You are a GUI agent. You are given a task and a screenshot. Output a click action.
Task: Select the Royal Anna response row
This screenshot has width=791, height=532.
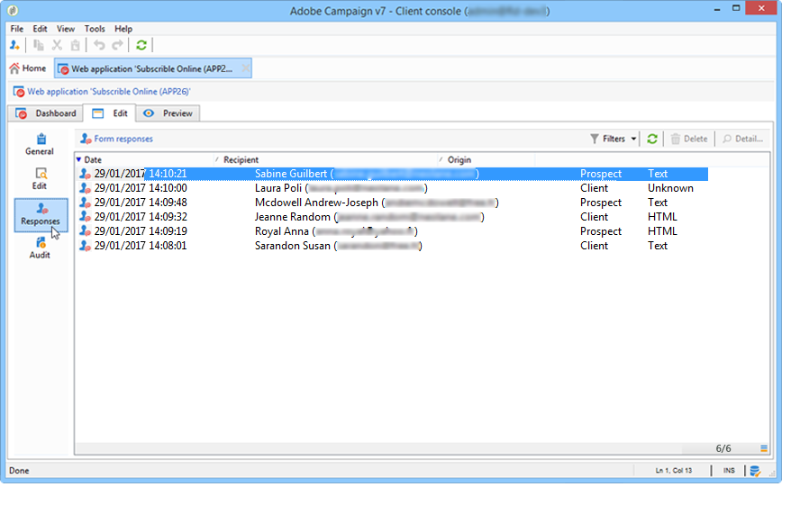(x=393, y=231)
